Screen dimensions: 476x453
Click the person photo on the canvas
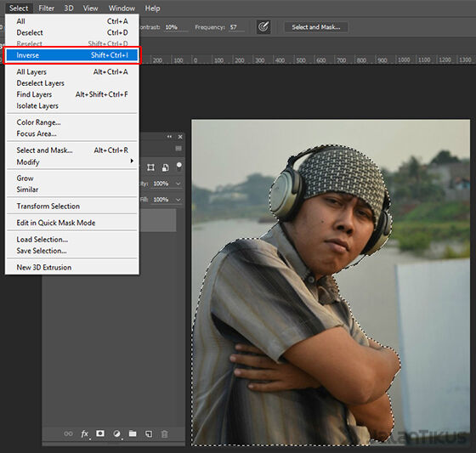331,283
